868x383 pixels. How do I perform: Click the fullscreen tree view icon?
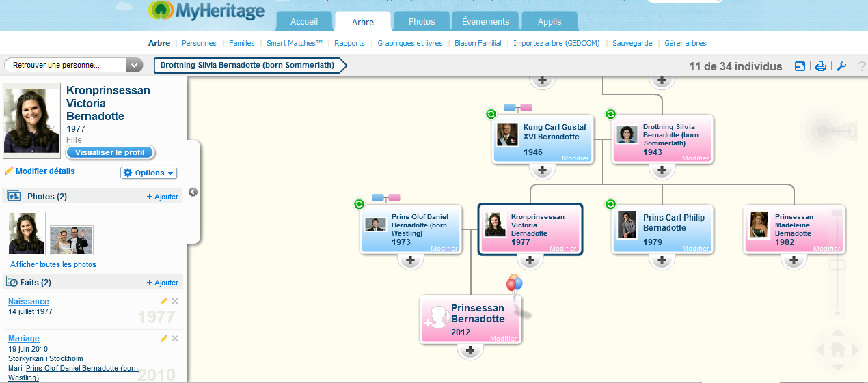point(800,66)
